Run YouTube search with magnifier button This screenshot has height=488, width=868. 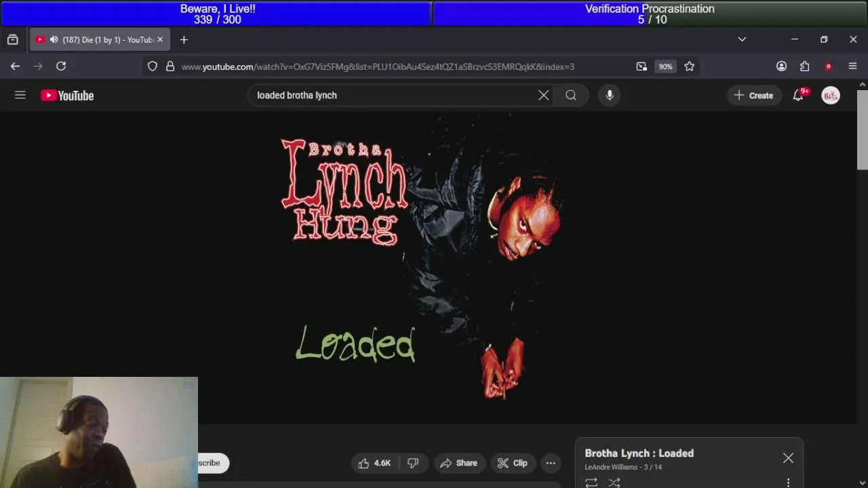[x=571, y=96]
